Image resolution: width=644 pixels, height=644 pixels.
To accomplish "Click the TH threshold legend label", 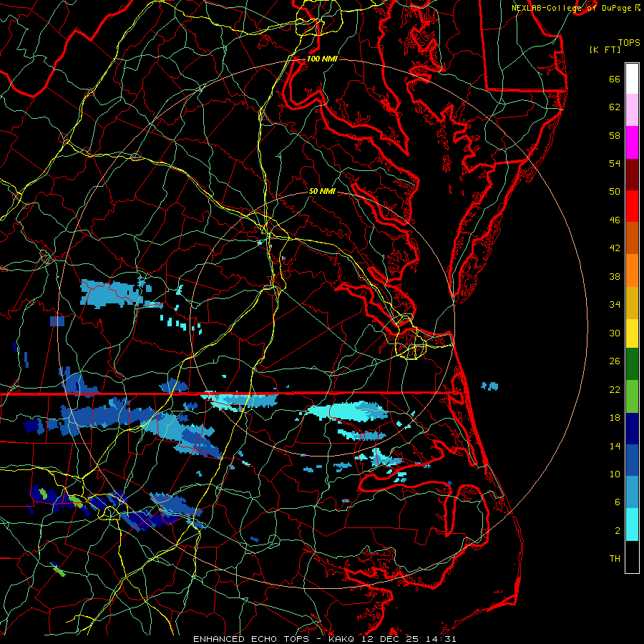I will [x=615, y=559].
